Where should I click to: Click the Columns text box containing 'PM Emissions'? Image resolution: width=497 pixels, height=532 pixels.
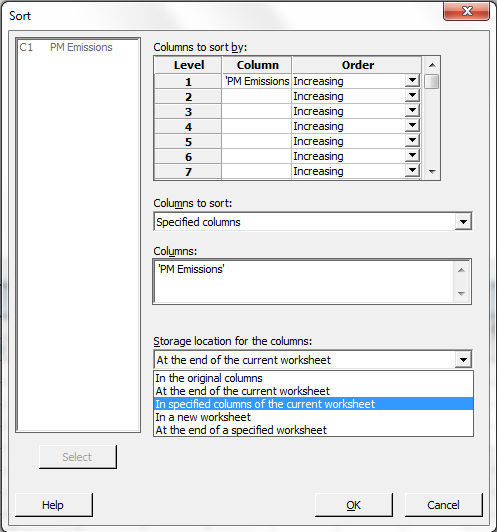304,281
